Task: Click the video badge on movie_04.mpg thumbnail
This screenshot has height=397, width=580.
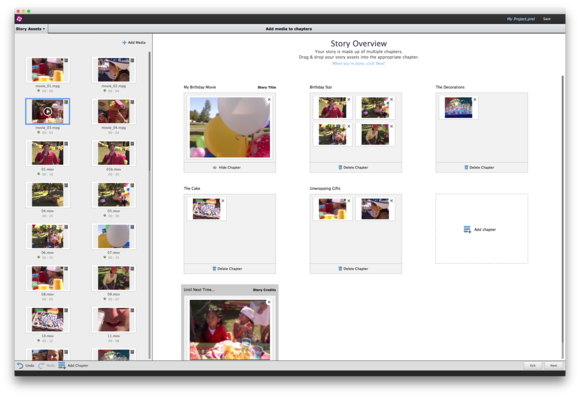Action: [132, 102]
